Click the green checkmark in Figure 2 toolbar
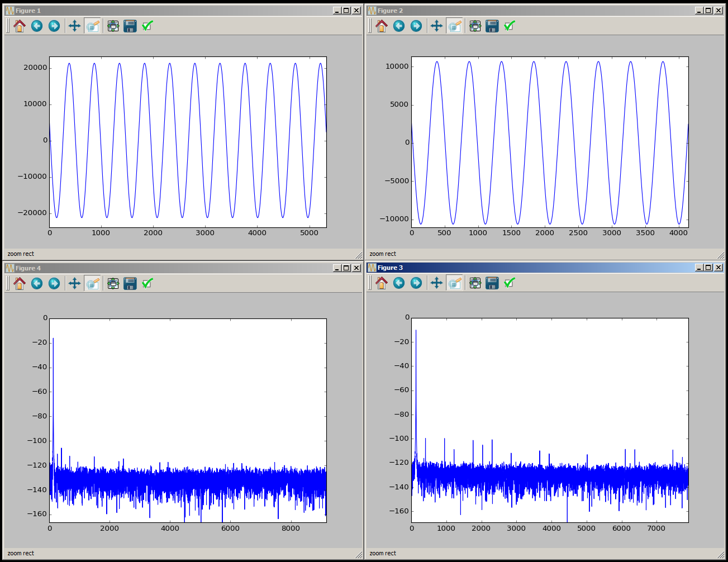 pos(509,26)
